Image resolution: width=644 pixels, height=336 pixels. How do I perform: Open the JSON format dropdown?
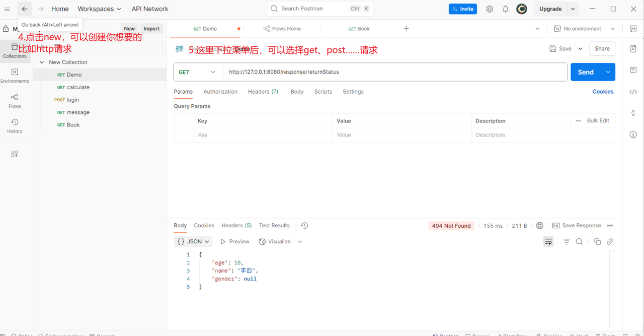pos(193,242)
